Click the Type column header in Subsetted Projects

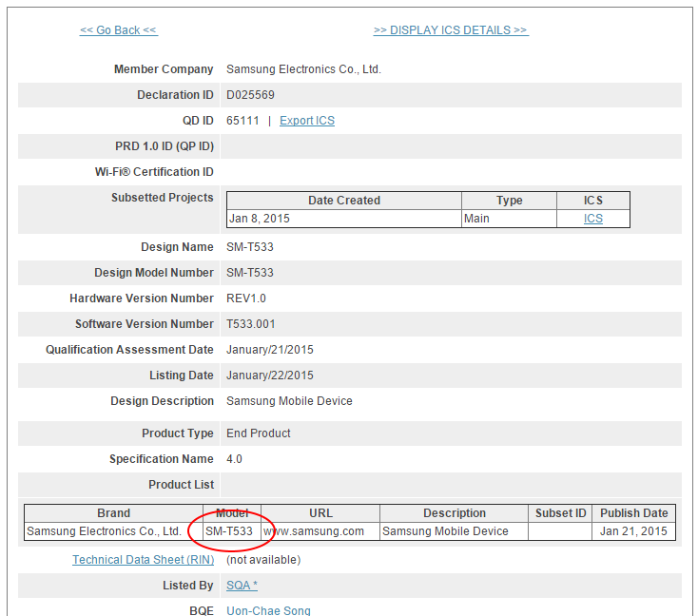coord(509,201)
